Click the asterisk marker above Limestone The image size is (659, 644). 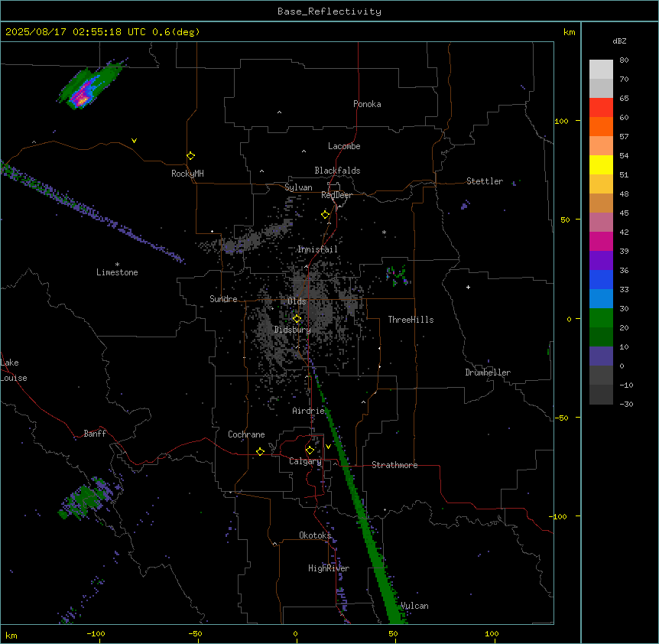pyautogui.click(x=117, y=265)
